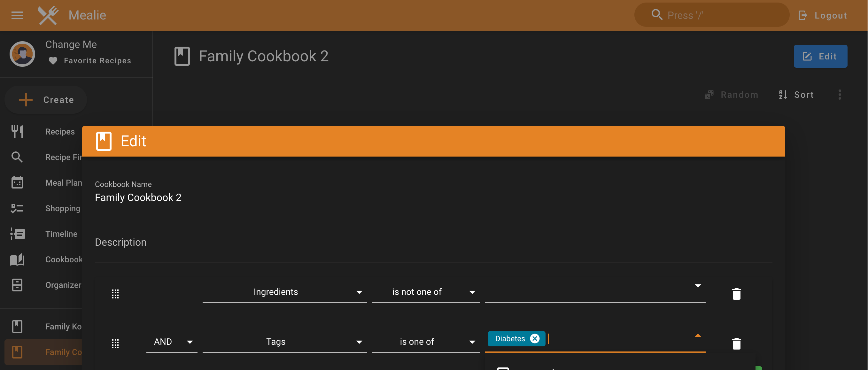Grab the Tags row drag handle

pos(115,343)
